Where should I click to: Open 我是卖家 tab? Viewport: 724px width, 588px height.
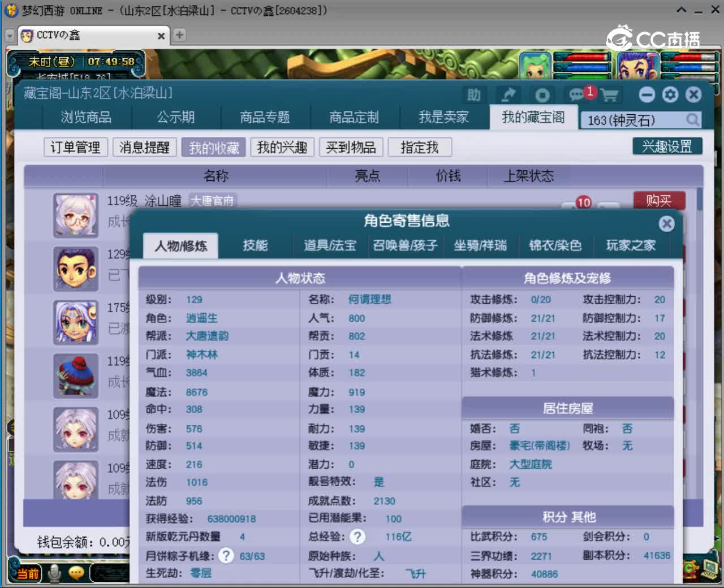click(x=444, y=118)
